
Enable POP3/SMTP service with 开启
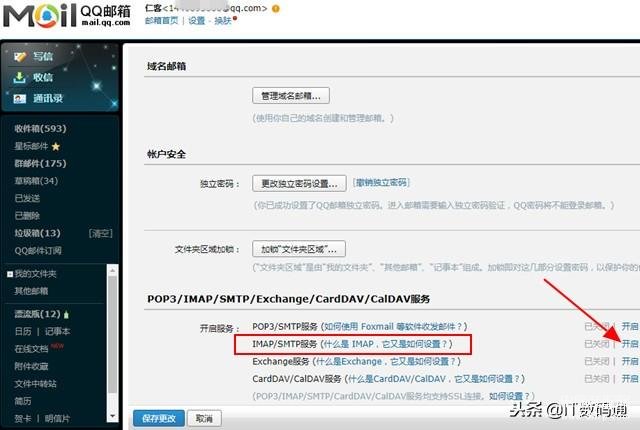pyautogui.click(x=630, y=326)
